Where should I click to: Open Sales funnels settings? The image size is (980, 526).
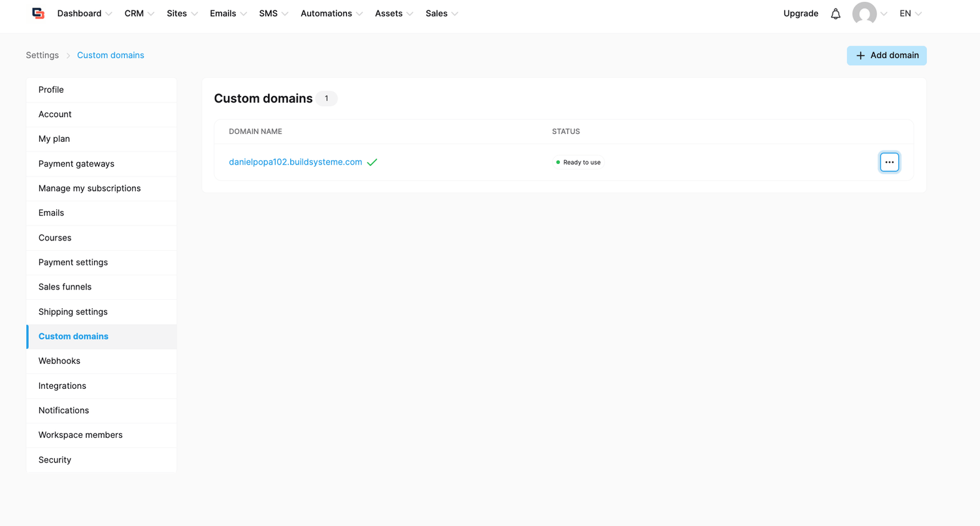(x=101, y=287)
